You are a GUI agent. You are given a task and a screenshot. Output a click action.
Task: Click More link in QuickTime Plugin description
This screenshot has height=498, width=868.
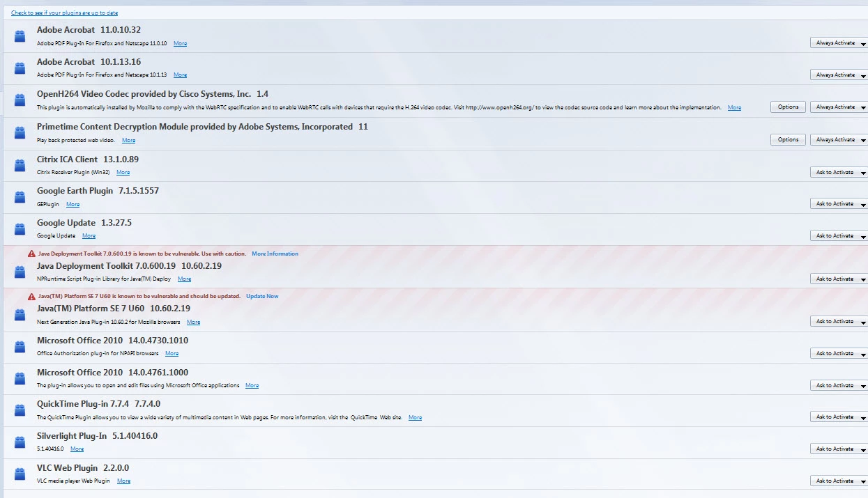[x=415, y=417]
